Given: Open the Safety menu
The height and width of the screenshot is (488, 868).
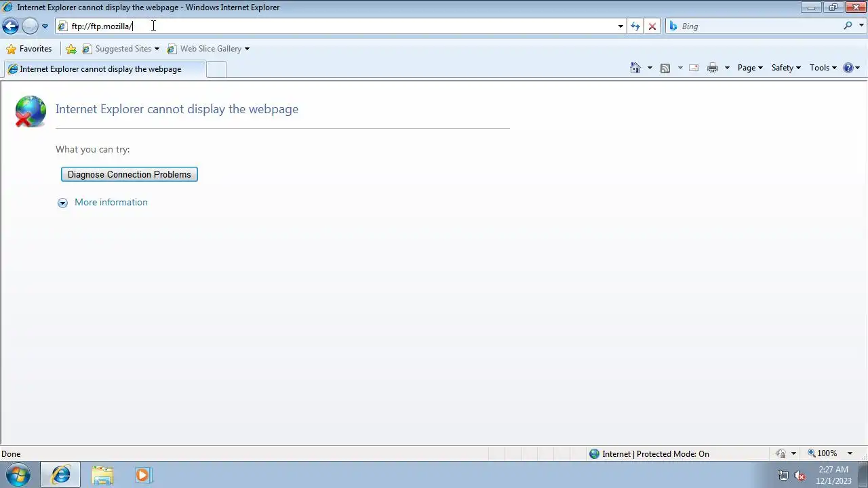Looking at the screenshot, I should 786,68.
